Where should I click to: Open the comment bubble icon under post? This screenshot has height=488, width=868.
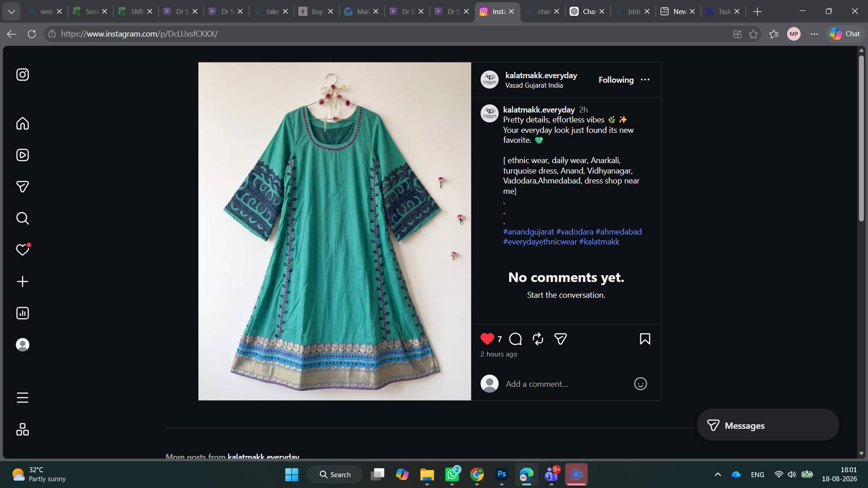[515, 339]
